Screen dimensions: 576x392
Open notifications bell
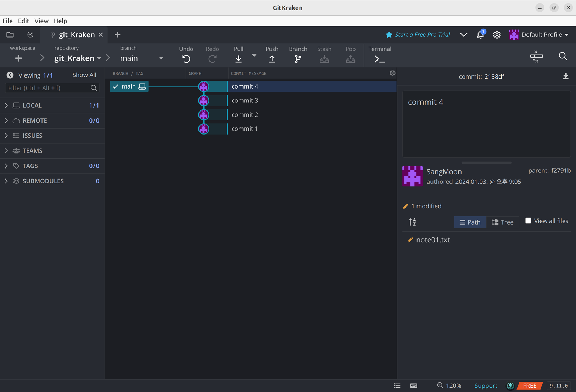[480, 34]
